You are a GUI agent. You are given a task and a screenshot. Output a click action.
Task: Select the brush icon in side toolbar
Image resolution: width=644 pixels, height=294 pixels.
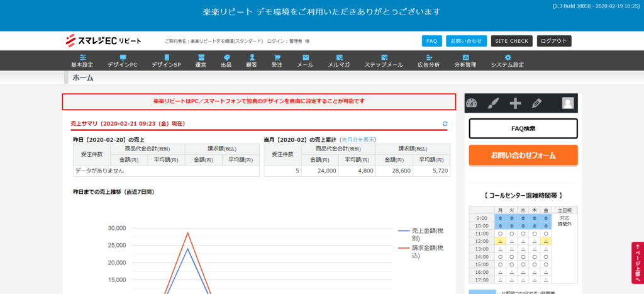coord(494,103)
